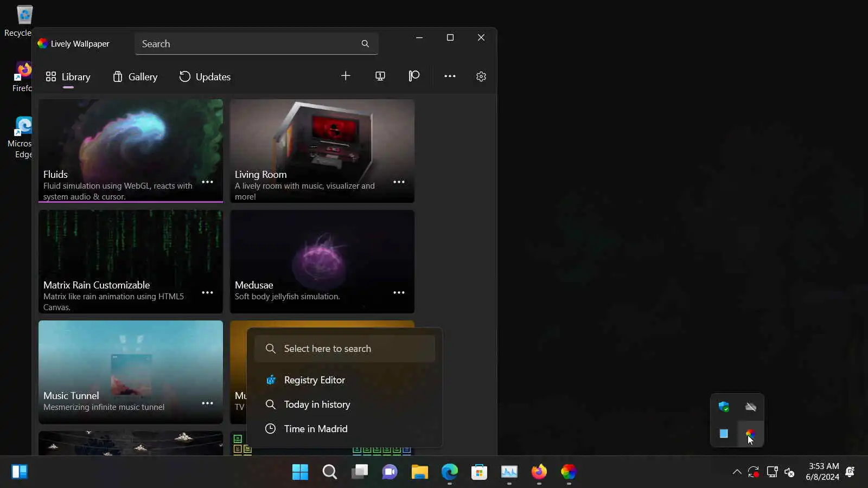Screen dimensions: 868x488
Task: Switch to the Updates tab
Action: [x=205, y=77]
